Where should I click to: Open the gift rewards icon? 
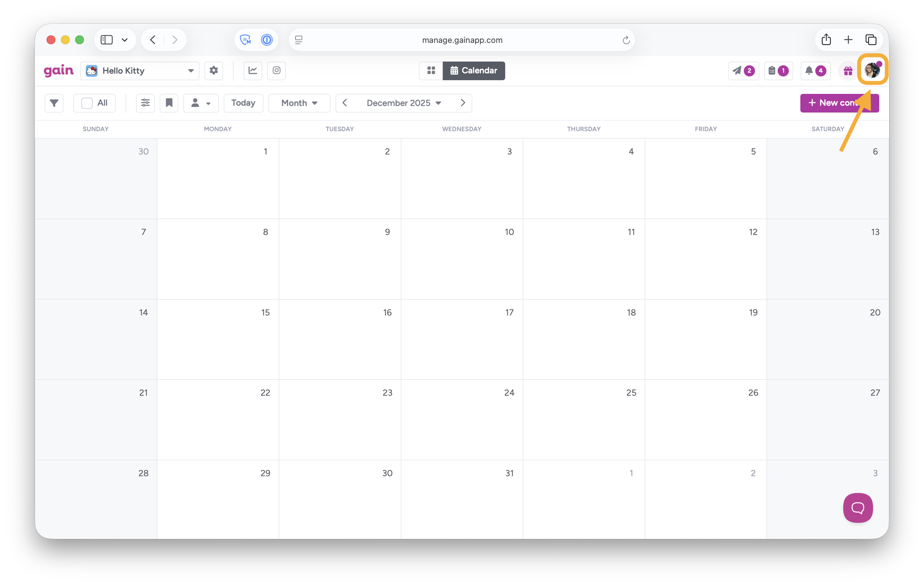pyautogui.click(x=848, y=71)
